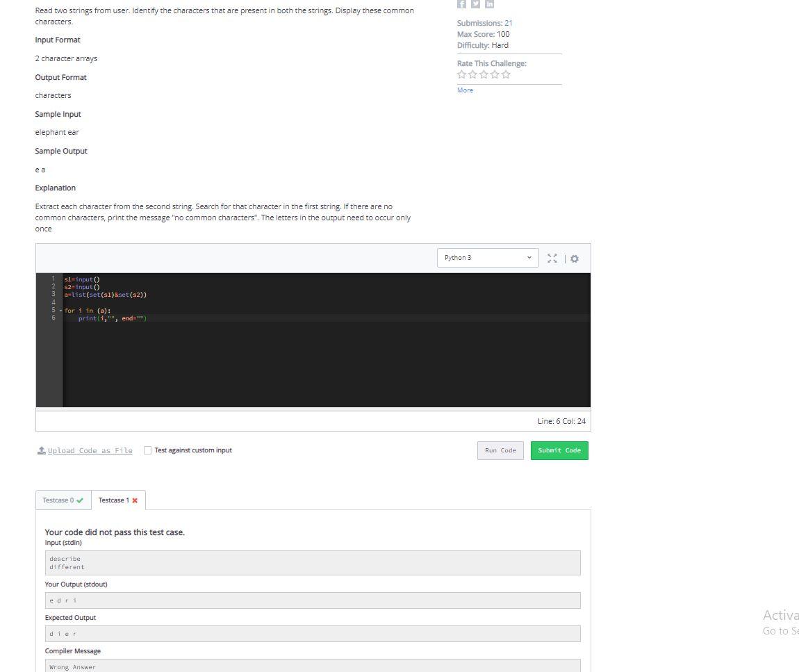Share the challenge on Facebook

tap(461, 4)
